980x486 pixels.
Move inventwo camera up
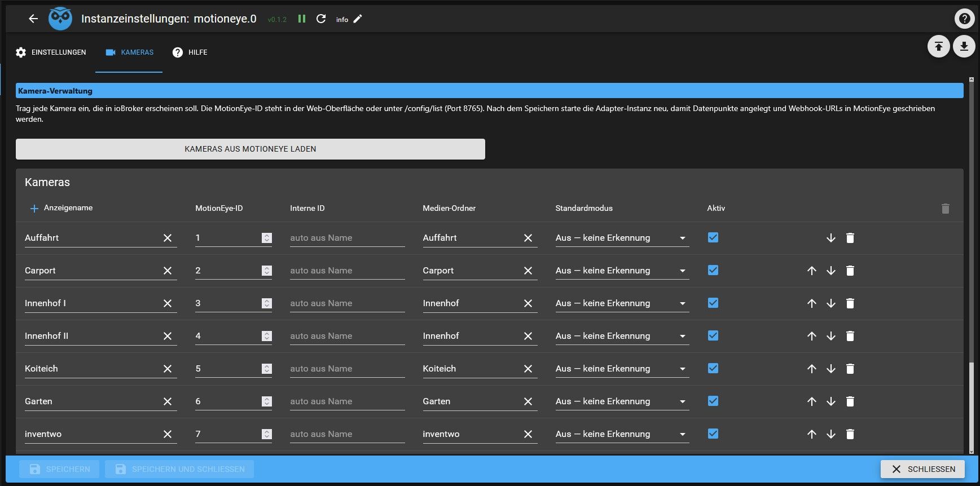tap(812, 434)
